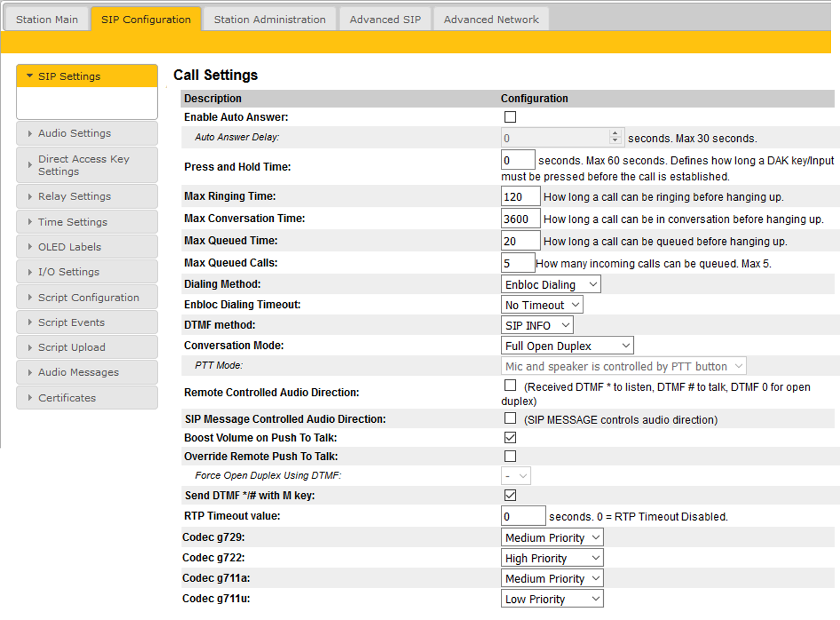Click the RTP Timeout value field
The height and width of the screenshot is (620, 840).
click(x=523, y=516)
